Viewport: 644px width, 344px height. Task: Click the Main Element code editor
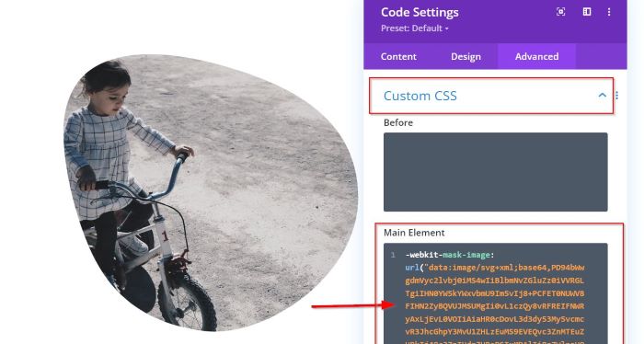[x=495, y=293]
